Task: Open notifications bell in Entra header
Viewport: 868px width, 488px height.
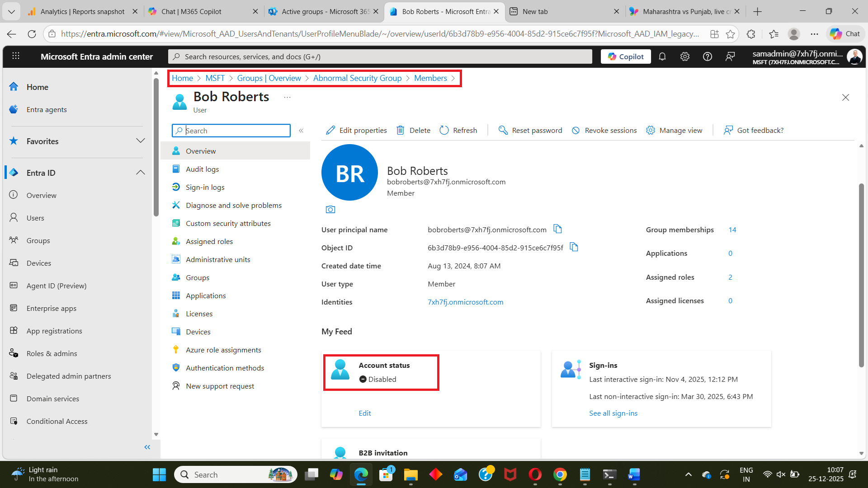Action: click(x=662, y=56)
